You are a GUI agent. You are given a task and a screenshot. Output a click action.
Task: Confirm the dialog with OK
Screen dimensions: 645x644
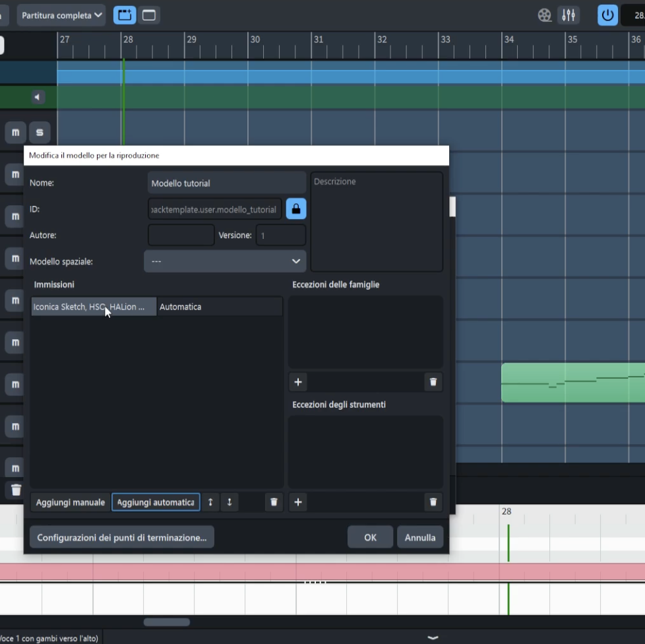pyautogui.click(x=370, y=538)
